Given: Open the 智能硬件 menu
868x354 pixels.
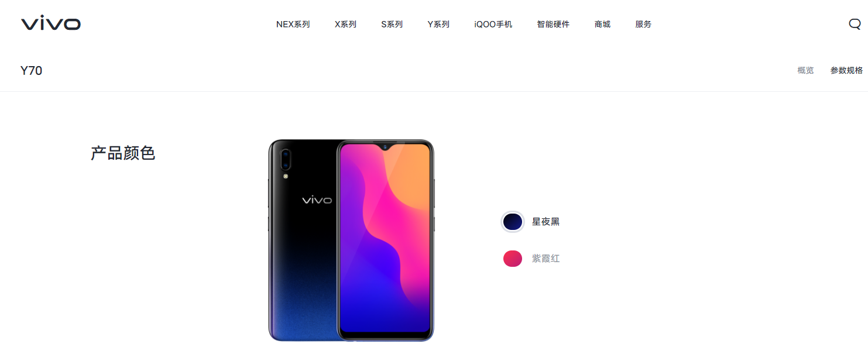Looking at the screenshot, I should pyautogui.click(x=553, y=24).
